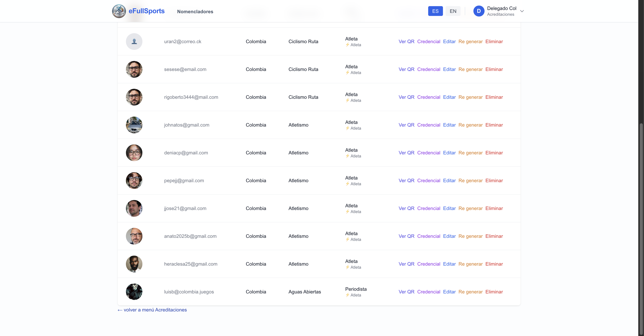The height and width of the screenshot is (336, 644).
Task: Click lightning Atleta badge in luisb@colombia.juegos row
Action: [353, 295]
